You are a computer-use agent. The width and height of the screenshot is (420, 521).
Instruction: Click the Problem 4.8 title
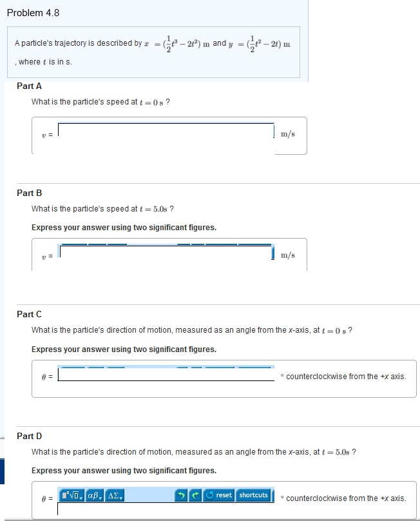(x=35, y=12)
